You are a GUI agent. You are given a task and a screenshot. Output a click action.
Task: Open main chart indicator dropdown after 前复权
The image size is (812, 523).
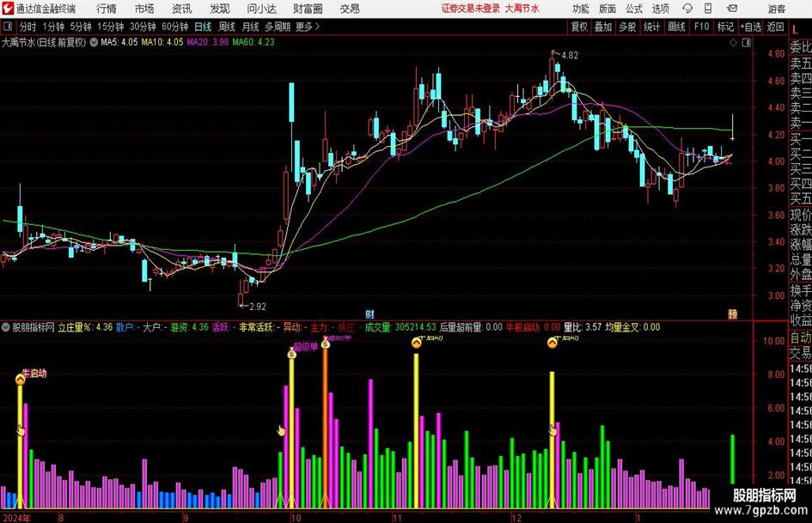coord(94,42)
